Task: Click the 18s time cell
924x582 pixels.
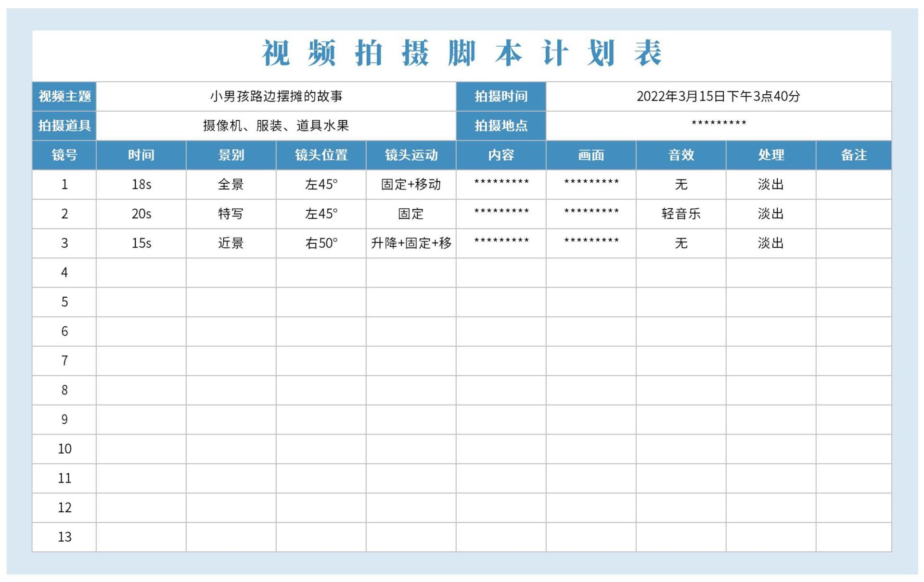Action: tap(141, 185)
